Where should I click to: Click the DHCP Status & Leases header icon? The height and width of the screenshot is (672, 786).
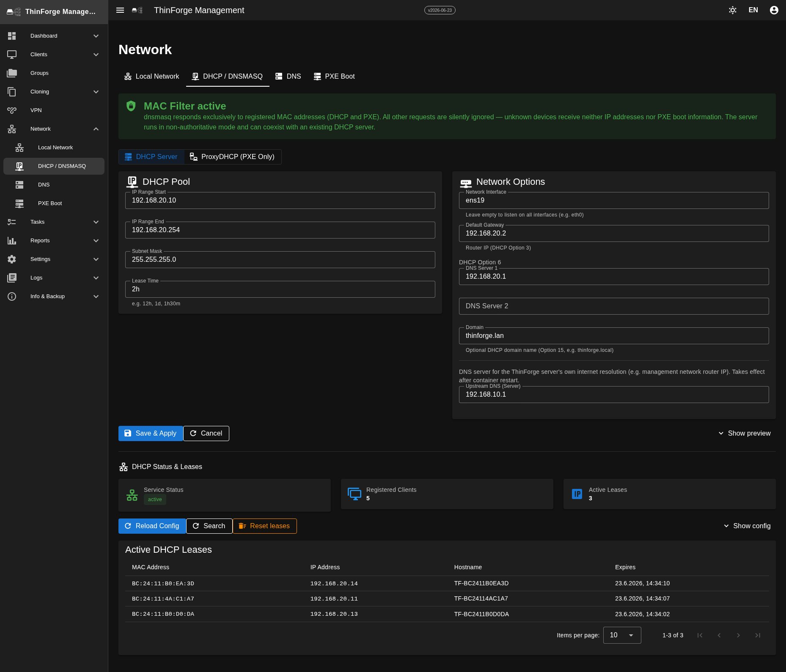pyautogui.click(x=124, y=467)
